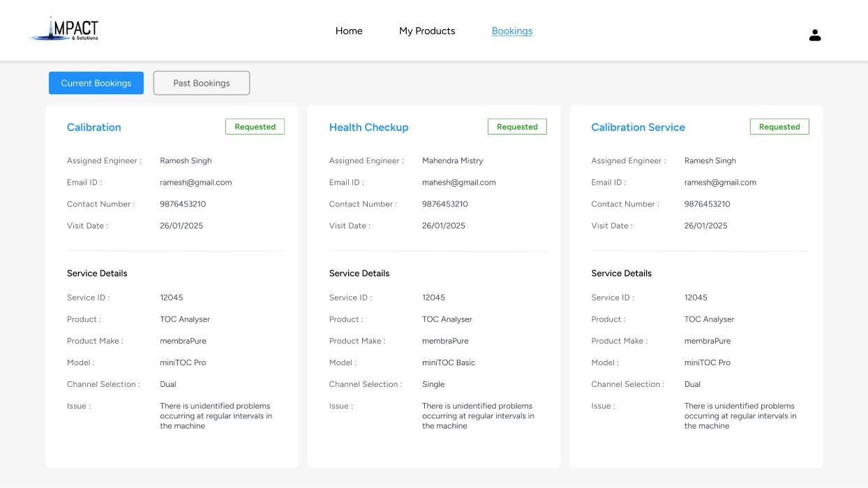This screenshot has width=868, height=488.
Task: Click the Service Details heading in the Calibration Service card
Action: 621,273
